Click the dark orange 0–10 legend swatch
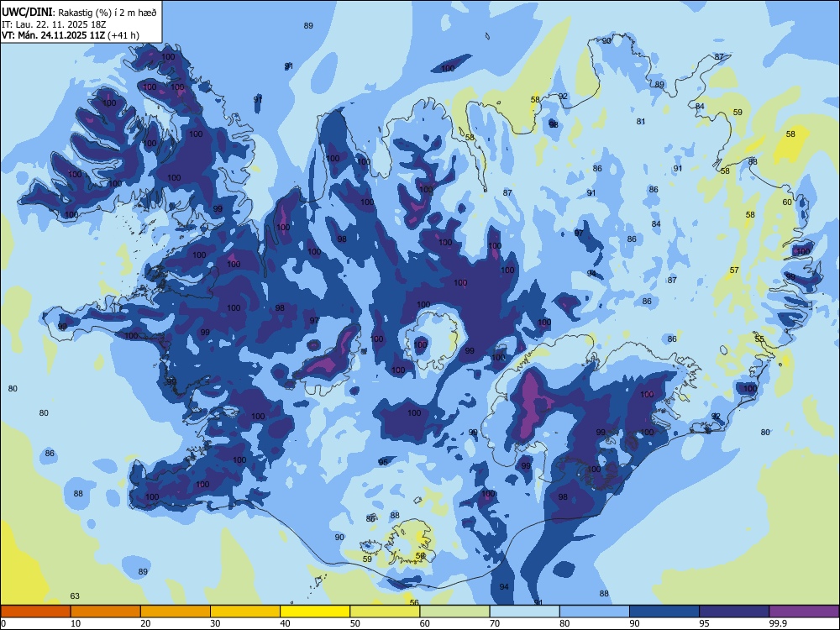The height and width of the screenshot is (630, 840). pos(35,612)
